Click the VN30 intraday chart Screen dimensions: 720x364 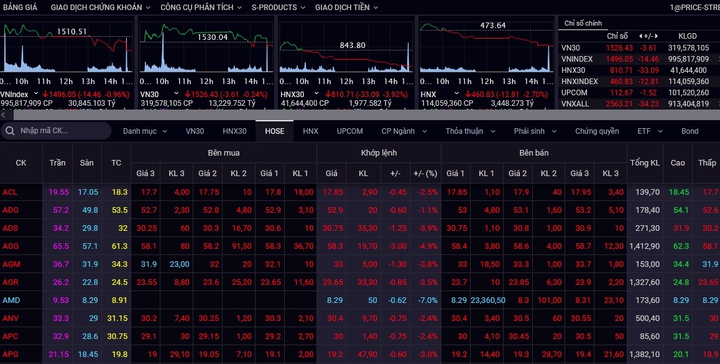click(x=207, y=48)
